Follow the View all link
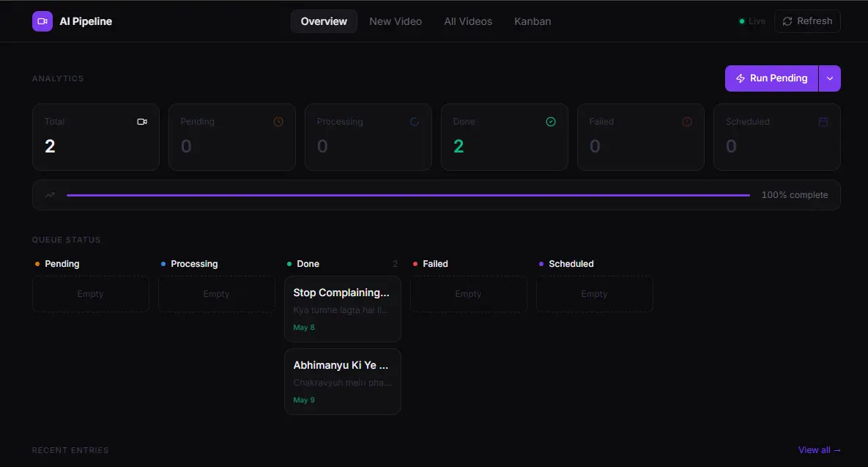Screen dimensions: 868x467 [819, 450]
